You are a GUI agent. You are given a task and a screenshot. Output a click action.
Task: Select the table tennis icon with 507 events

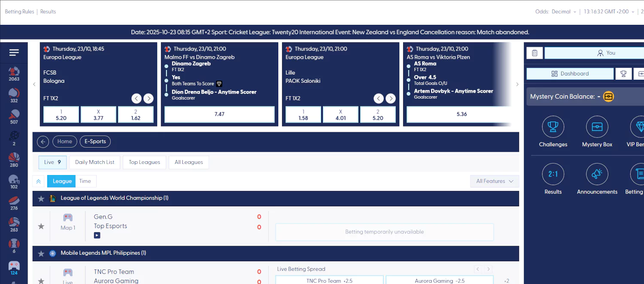tap(14, 116)
